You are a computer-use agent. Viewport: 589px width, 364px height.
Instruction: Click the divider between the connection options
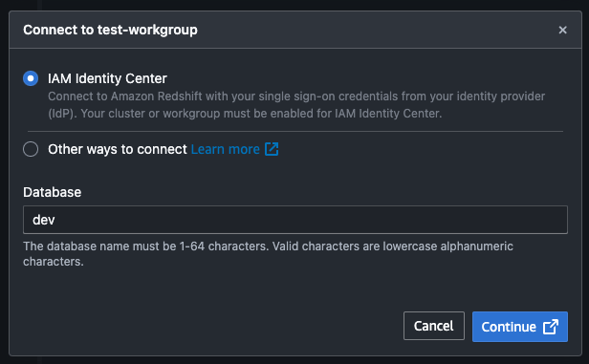coord(295,131)
